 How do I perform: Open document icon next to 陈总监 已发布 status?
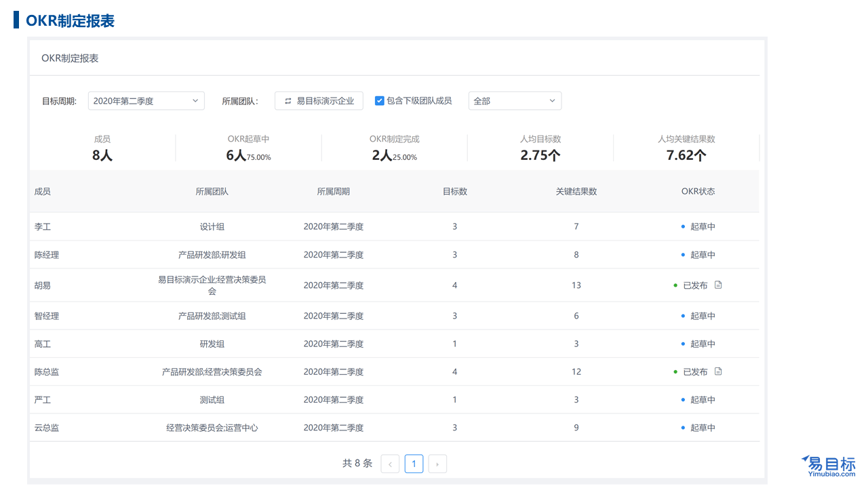tap(718, 371)
